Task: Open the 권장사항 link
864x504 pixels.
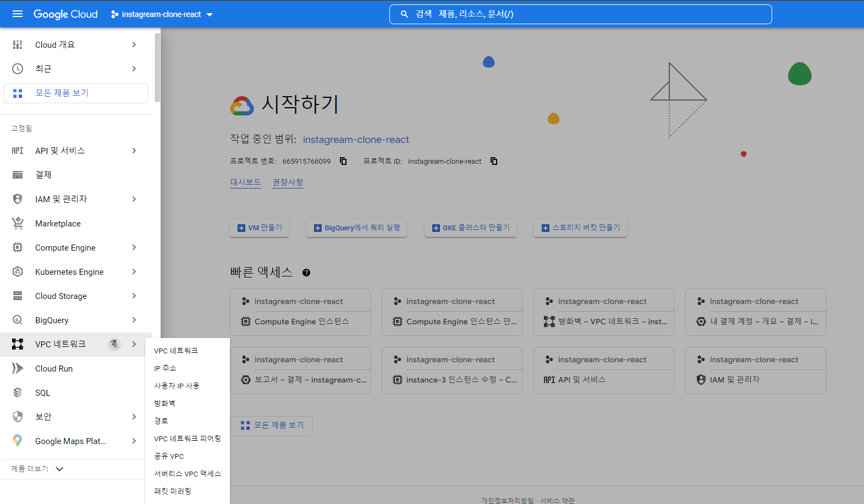Action: click(288, 182)
